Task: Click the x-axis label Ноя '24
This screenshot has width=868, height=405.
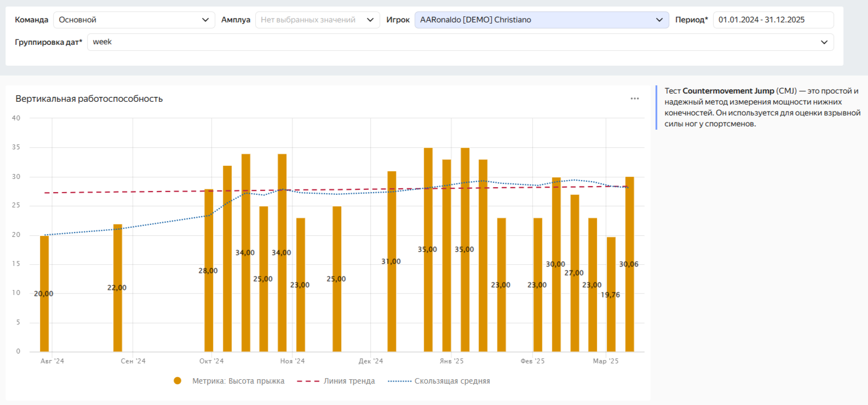Action: [292, 361]
